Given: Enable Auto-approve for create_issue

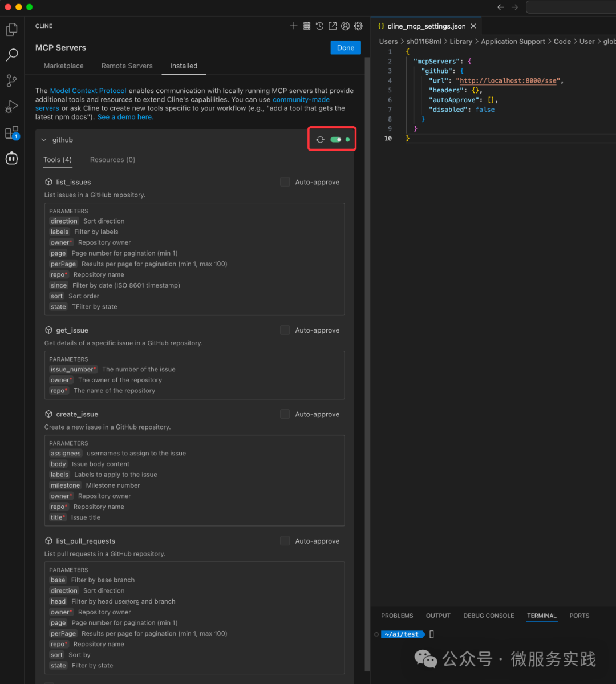Looking at the screenshot, I should [285, 414].
